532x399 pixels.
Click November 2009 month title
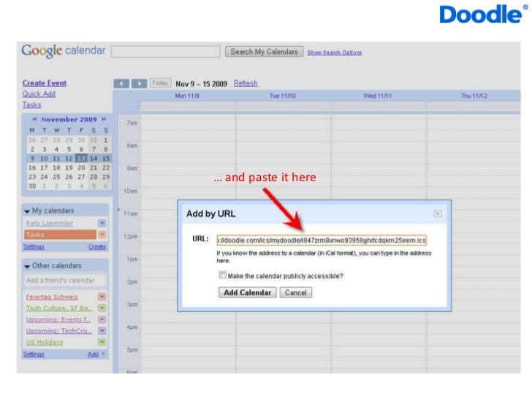pyautogui.click(x=69, y=119)
